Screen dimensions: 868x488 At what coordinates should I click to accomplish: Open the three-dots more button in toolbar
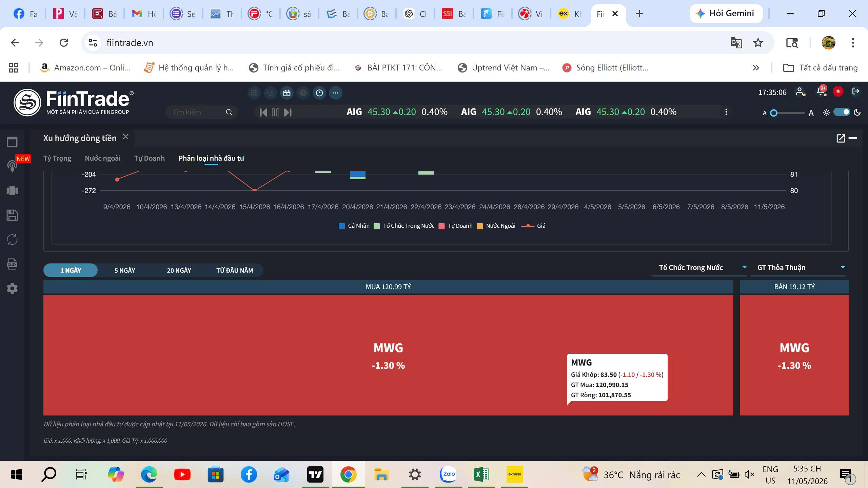[336, 93]
